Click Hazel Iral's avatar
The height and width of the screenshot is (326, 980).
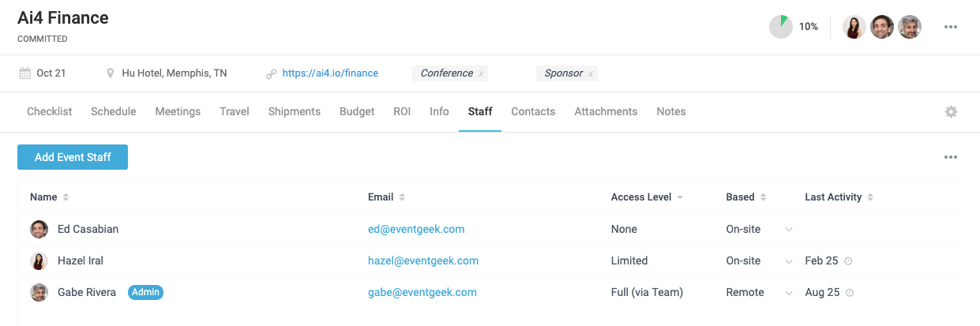[x=39, y=261]
